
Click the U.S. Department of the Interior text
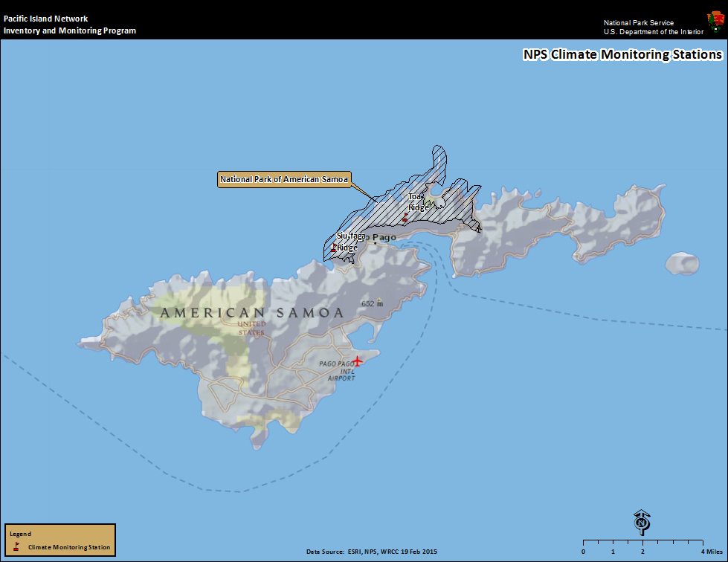click(653, 32)
